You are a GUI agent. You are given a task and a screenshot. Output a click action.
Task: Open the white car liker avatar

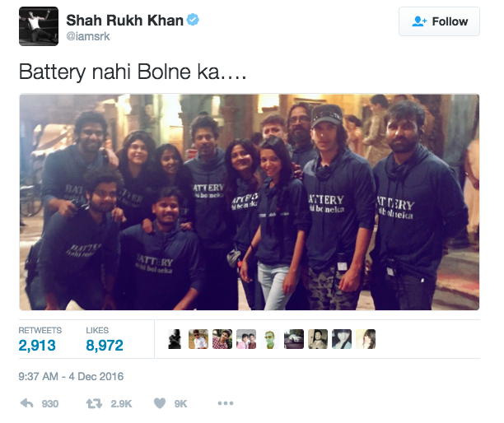(294, 339)
